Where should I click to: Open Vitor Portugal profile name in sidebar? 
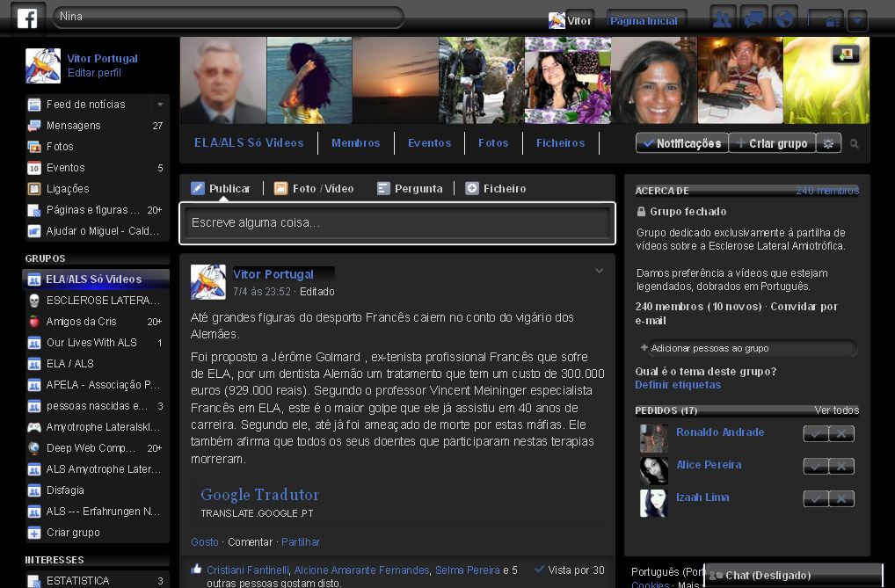click(102, 58)
